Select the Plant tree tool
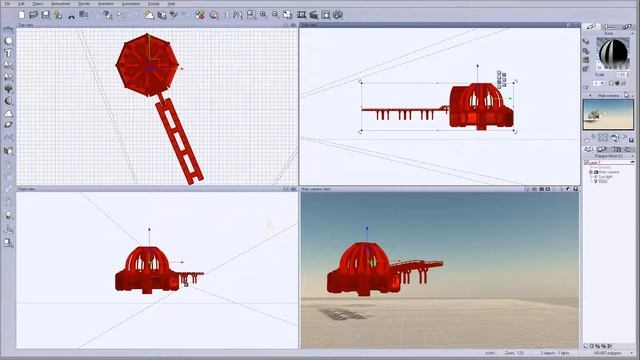Image resolution: width=640 pixels, height=360 pixels. pyautogui.click(x=8, y=89)
